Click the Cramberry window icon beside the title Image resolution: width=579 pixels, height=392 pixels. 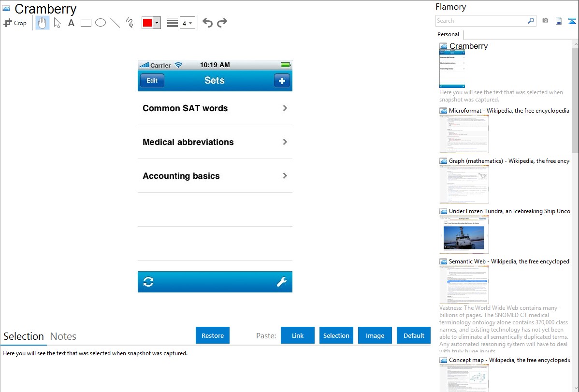point(6,8)
